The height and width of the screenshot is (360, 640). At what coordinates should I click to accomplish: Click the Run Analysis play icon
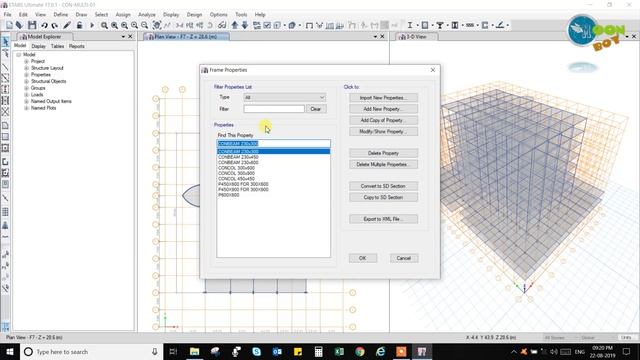pos(92,25)
